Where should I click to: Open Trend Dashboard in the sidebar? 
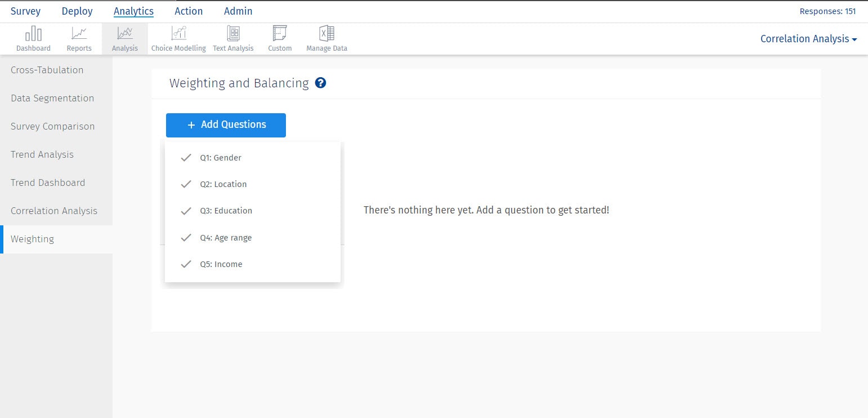pos(47,183)
